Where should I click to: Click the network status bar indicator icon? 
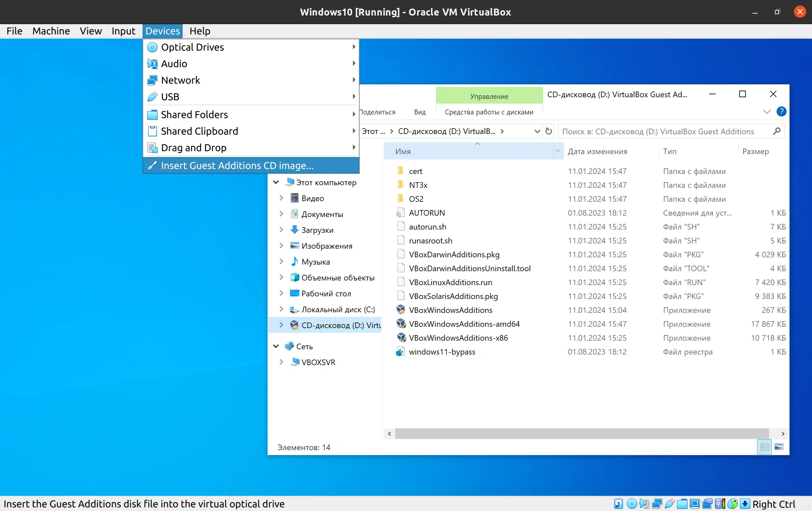657,504
